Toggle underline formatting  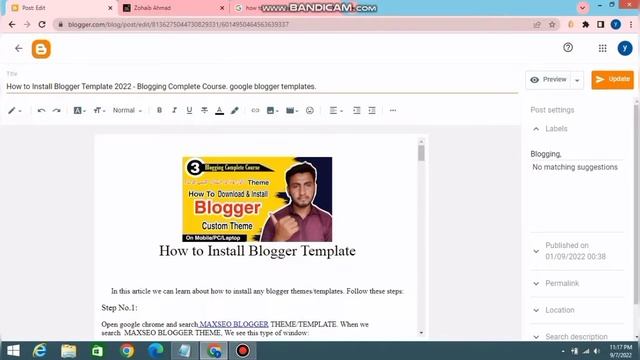(189, 110)
